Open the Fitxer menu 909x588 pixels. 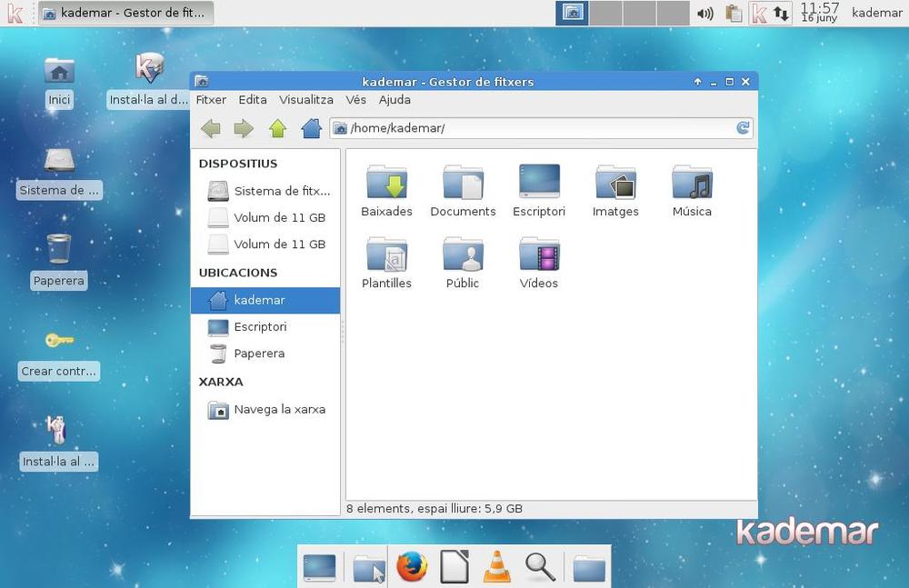(x=211, y=100)
